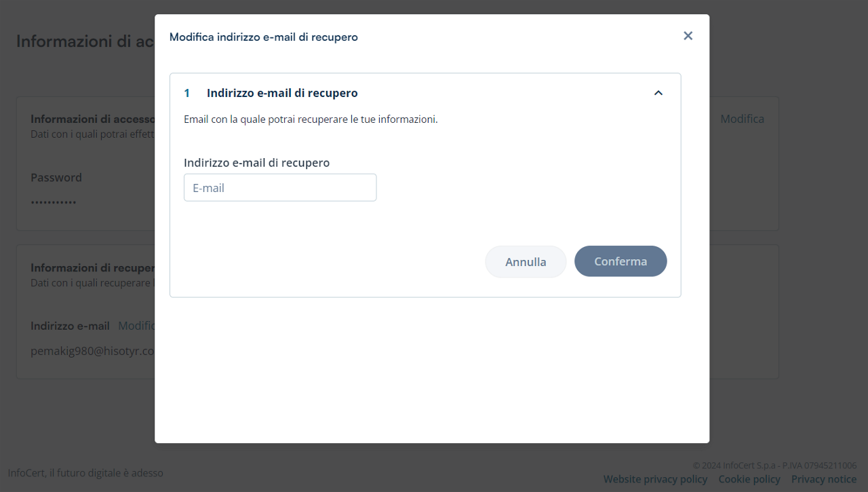The height and width of the screenshot is (492, 868).
Task: Click the label above the E-mail field
Action: tap(256, 163)
